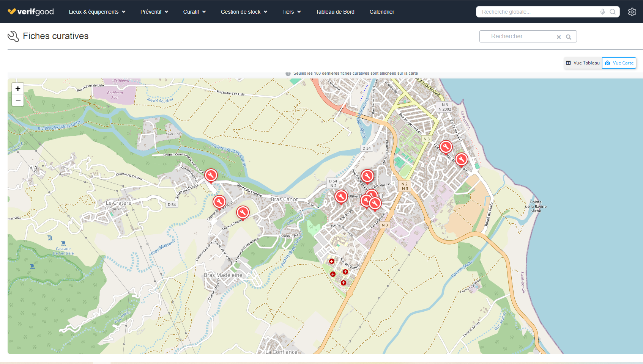
Task: Switch to Vue Tableau
Action: [583, 63]
